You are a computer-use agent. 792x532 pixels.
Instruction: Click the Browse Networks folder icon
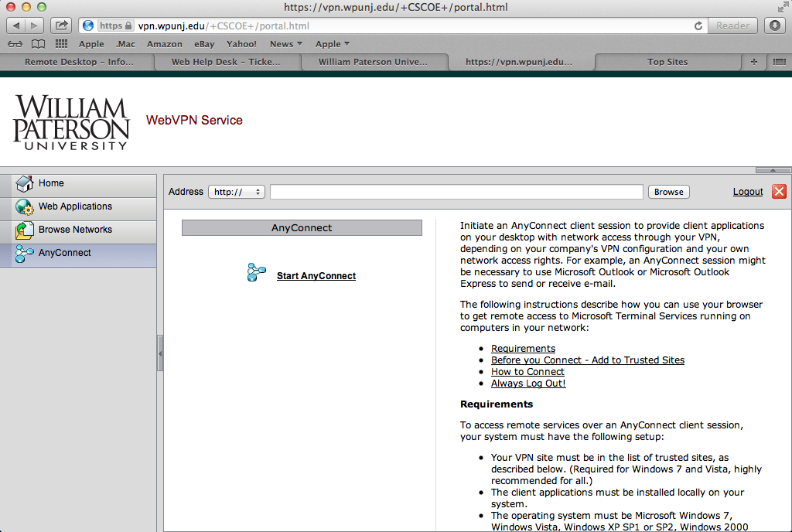25,230
